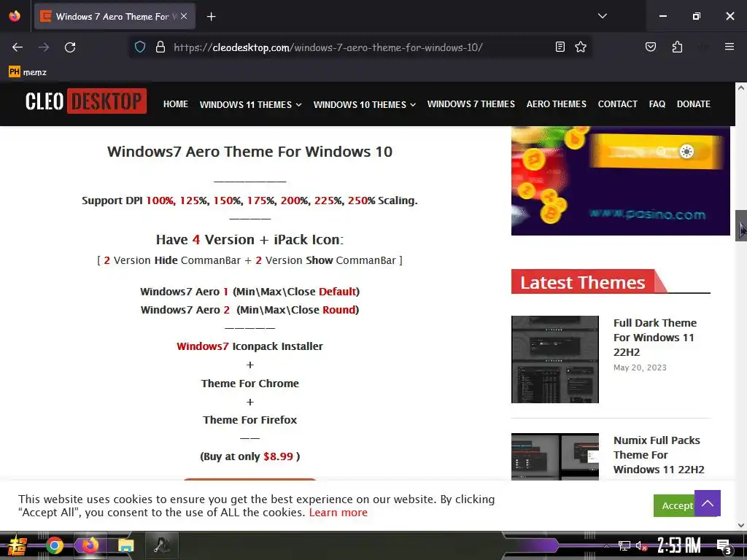Click the Theme For Firefox text
Screen dimensions: 747x560
click(x=249, y=419)
